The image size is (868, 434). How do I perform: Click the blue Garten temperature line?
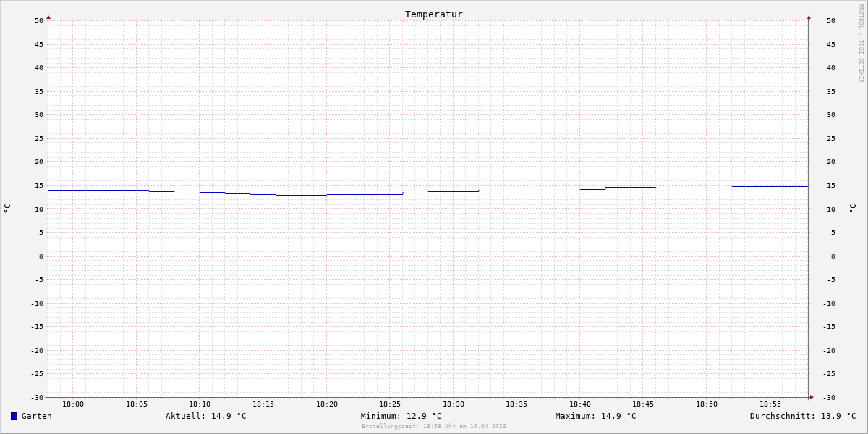click(428, 191)
